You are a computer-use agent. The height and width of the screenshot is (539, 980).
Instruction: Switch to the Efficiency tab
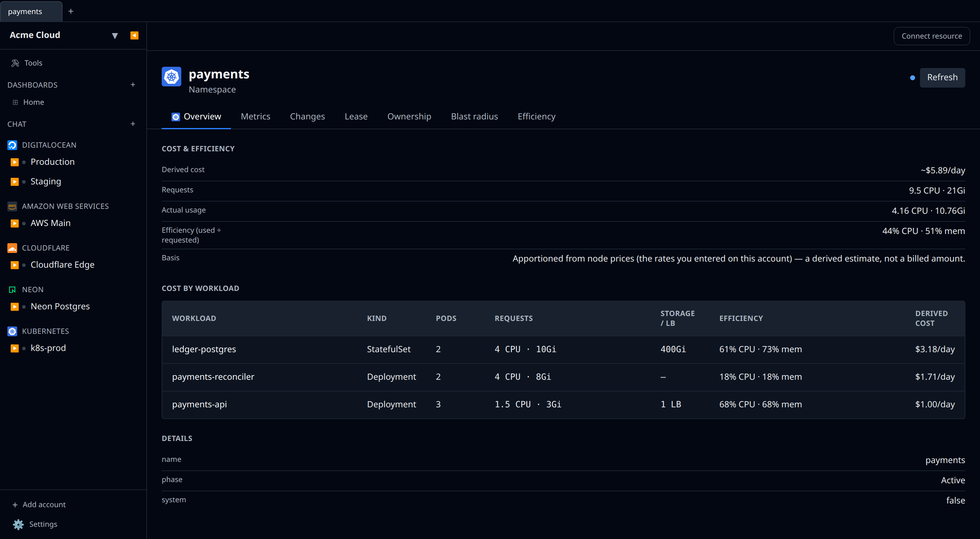[x=537, y=116]
